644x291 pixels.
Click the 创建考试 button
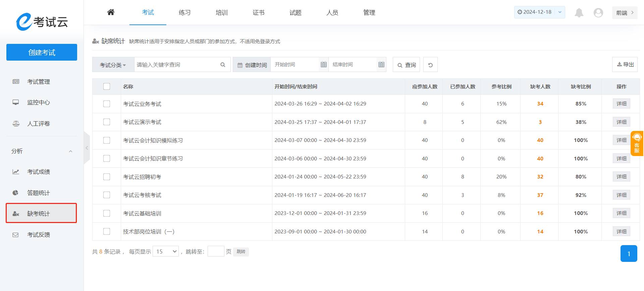(x=42, y=53)
